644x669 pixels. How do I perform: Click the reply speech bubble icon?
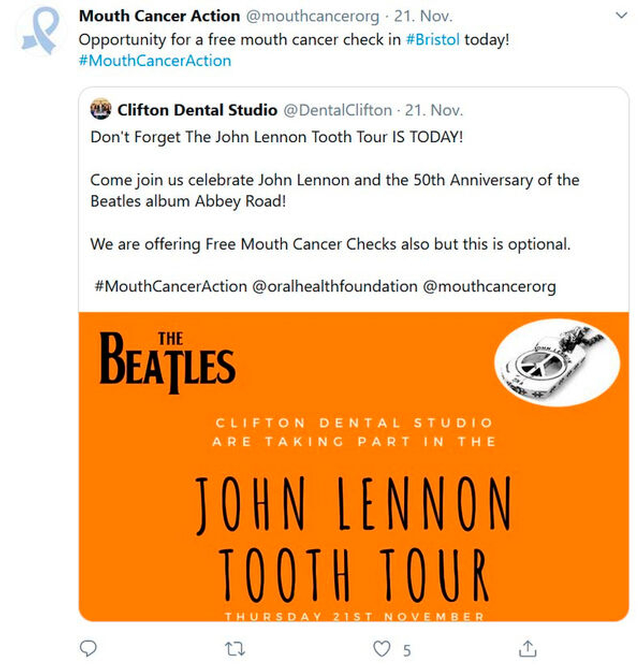click(x=88, y=648)
